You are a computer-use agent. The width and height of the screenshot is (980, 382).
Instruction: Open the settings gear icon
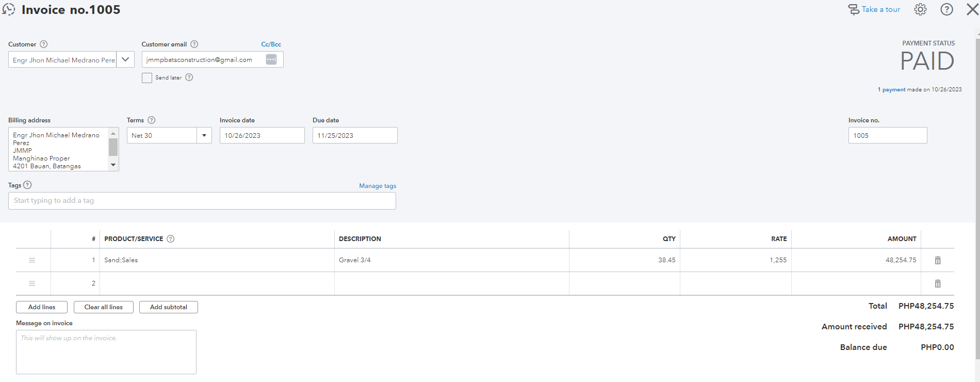coord(920,10)
